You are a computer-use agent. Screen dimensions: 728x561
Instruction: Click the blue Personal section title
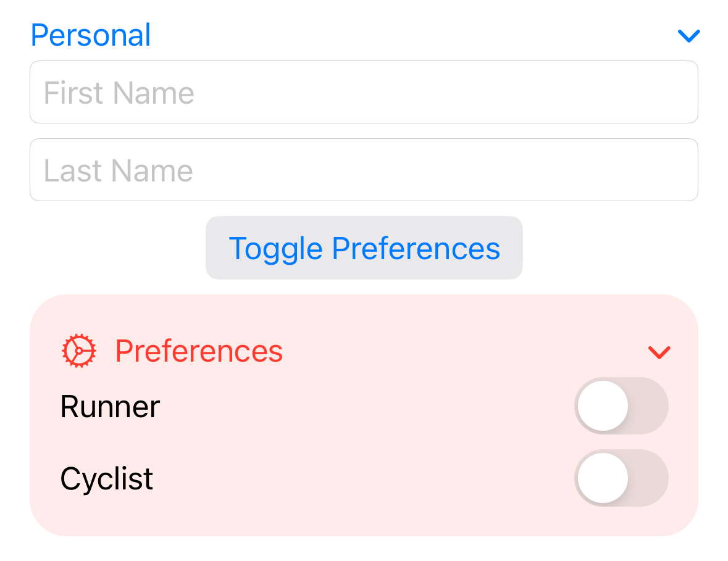(91, 35)
